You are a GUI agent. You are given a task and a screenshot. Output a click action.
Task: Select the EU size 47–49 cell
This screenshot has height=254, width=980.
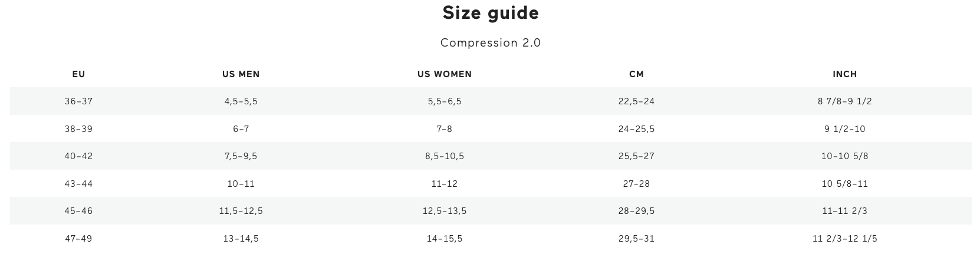(x=78, y=239)
